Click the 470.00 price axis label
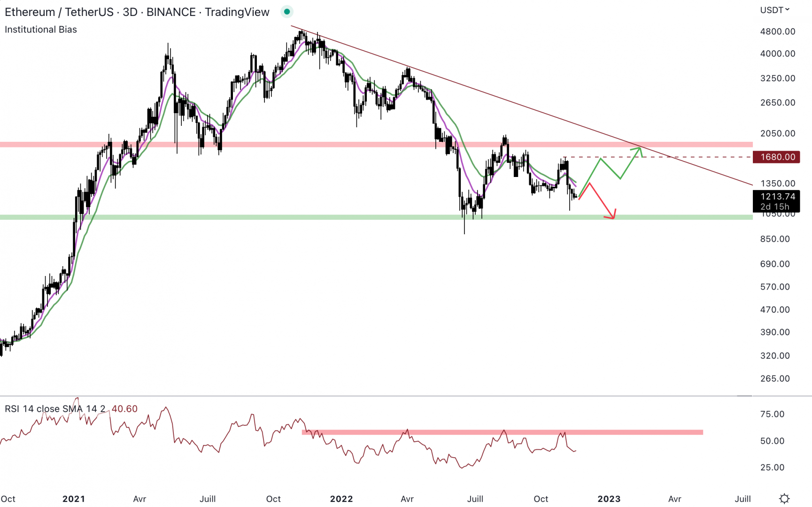This screenshot has height=507, width=812. (775, 310)
